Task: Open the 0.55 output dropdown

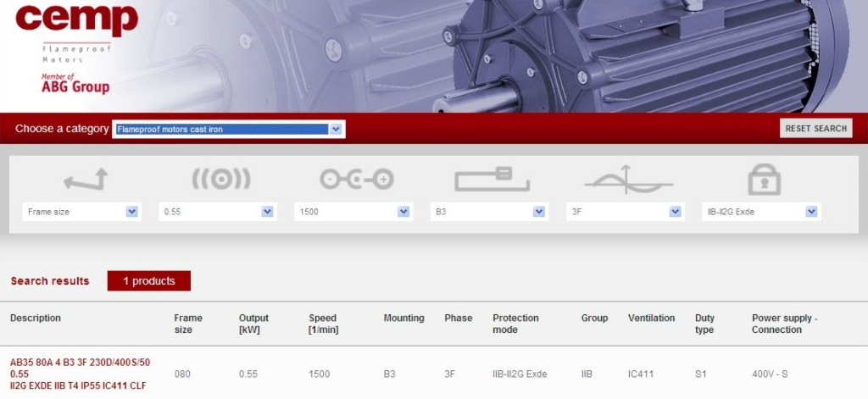Action: click(x=218, y=212)
